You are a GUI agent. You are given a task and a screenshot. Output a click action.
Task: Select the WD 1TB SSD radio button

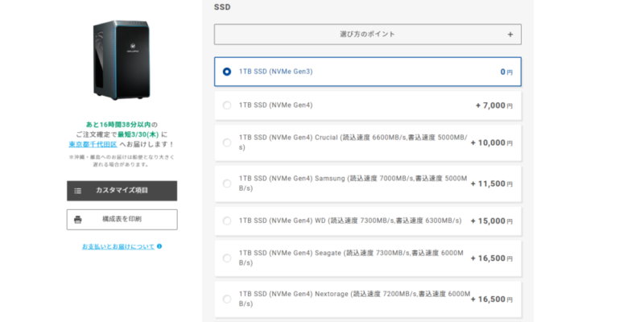click(227, 221)
